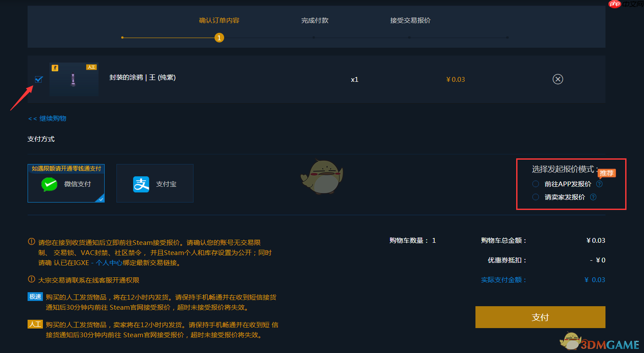Switch to the 完成付款 step
Screen dimensions: 644x353
314,20
